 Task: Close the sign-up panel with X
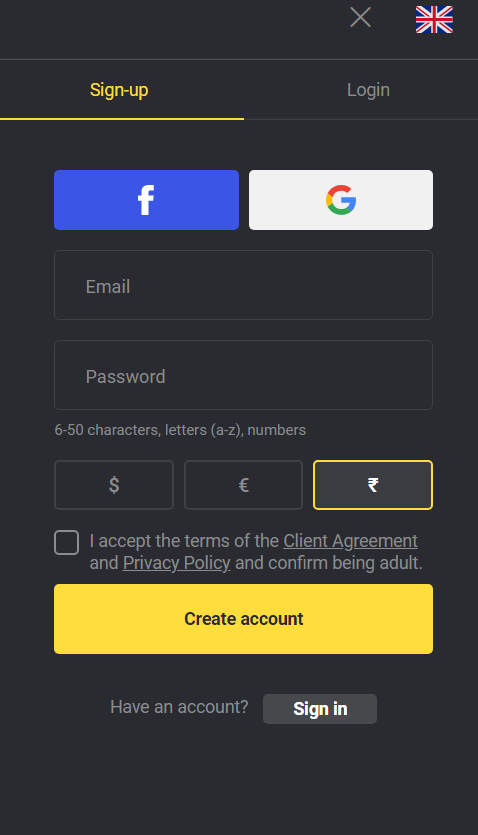coord(360,18)
